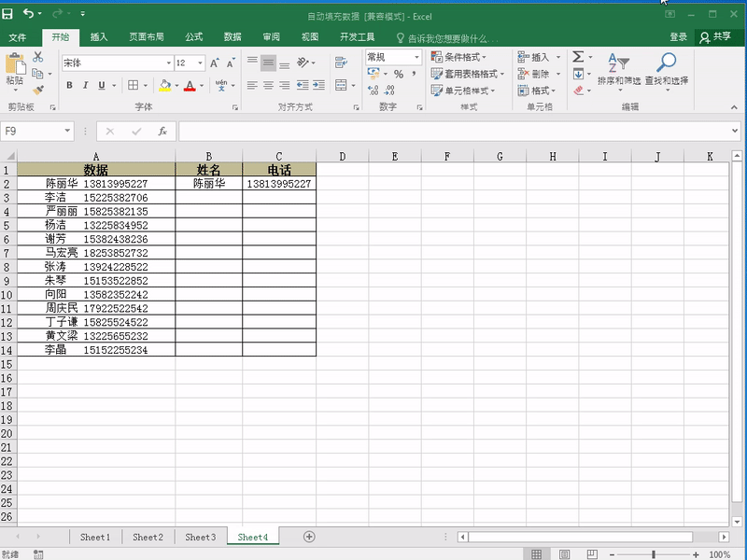This screenshot has height=560, width=747.
Task: Apply the yellow fill color bucket
Action: coord(165,86)
